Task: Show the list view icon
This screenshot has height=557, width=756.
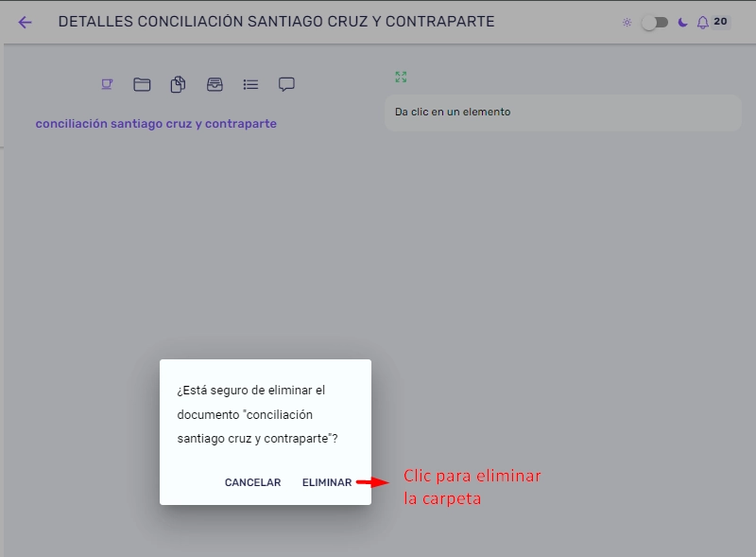Action: (x=250, y=85)
